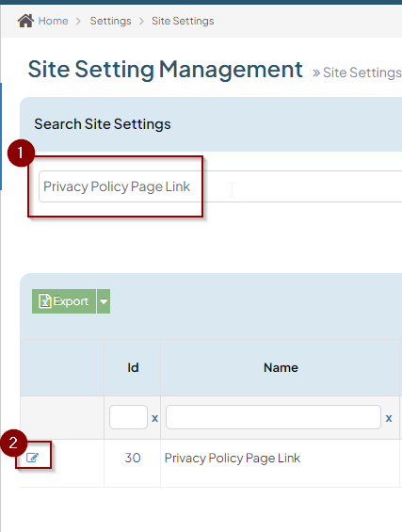Open the Export dropdown arrow

104,301
